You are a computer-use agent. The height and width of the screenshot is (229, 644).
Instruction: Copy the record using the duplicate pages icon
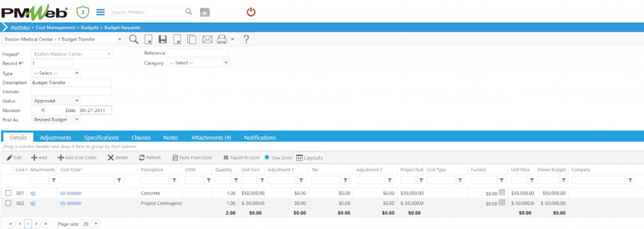point(191,40)
